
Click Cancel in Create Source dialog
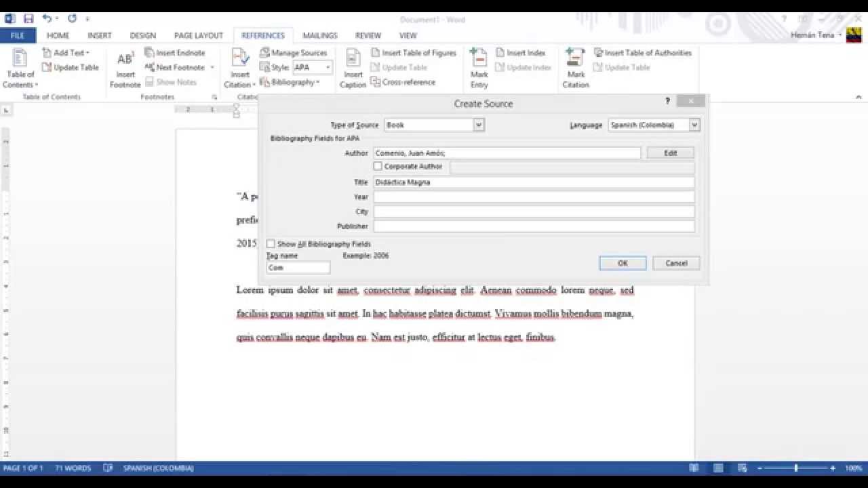click(676, 263)
